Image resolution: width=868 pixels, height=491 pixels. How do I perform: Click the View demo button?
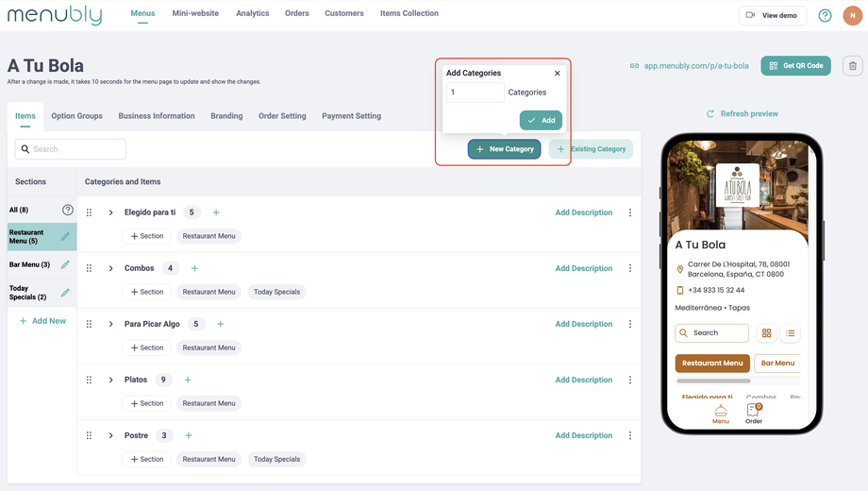772,15
